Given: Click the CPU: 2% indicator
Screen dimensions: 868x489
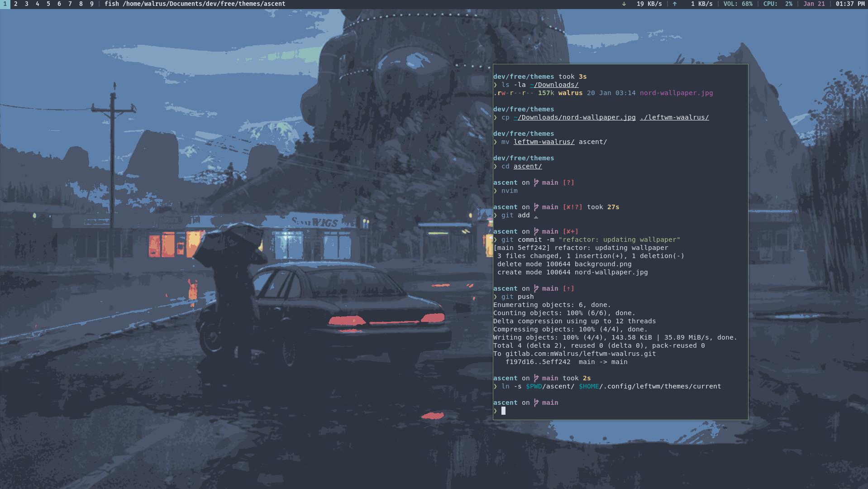Looking at the screenshot, I should pos(777,4).
